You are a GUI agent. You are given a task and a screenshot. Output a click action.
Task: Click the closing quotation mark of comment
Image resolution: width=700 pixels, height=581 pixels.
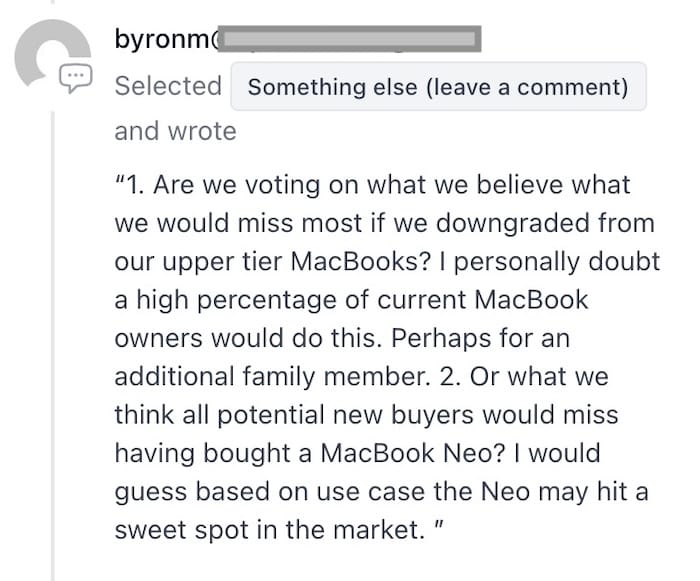click(x=436, y=527)
